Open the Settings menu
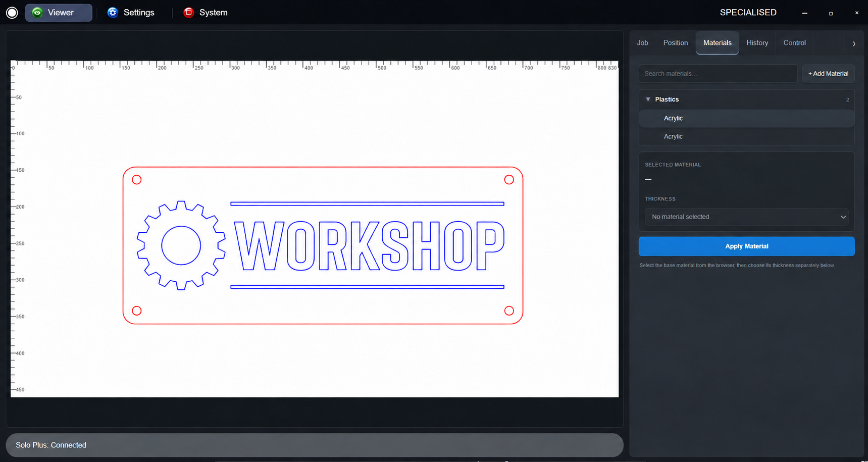The width and height of the screenshot is (868, 462). [131, 13]
